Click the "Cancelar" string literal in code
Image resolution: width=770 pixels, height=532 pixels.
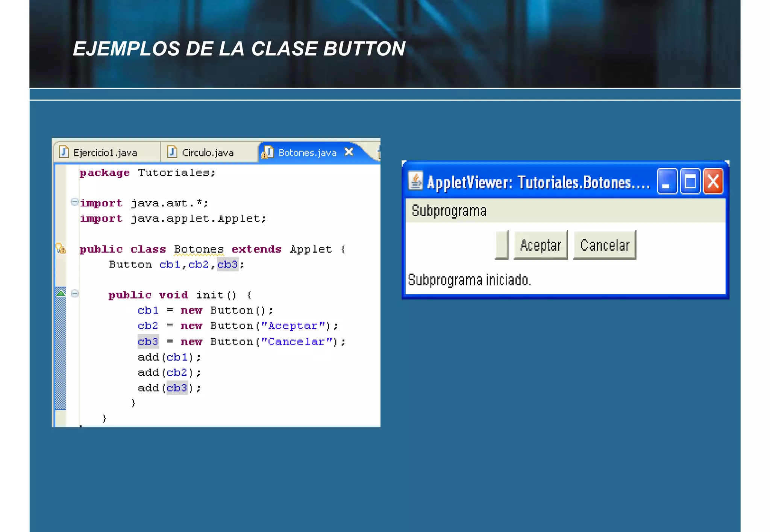pos(297,341)
